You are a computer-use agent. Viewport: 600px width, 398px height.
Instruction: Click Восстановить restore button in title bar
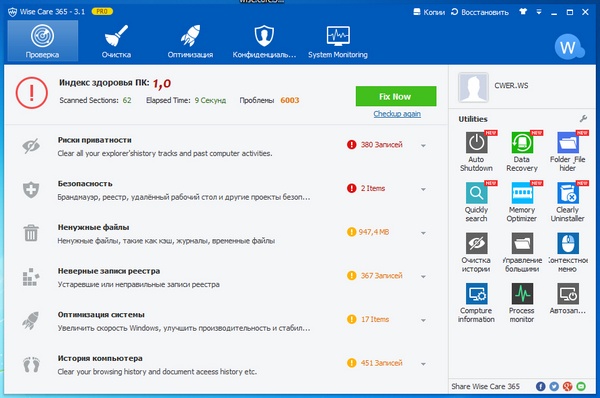click(479, 12)
